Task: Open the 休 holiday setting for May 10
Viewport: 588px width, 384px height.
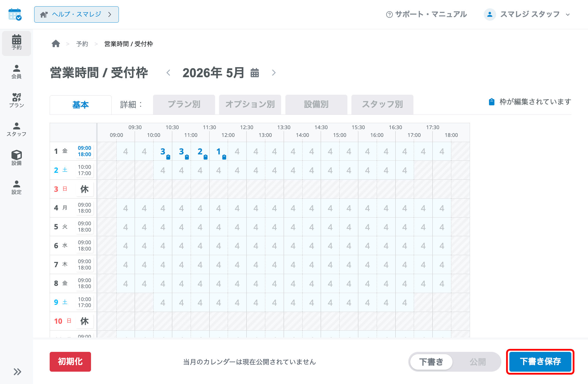Action: [84, 321]
